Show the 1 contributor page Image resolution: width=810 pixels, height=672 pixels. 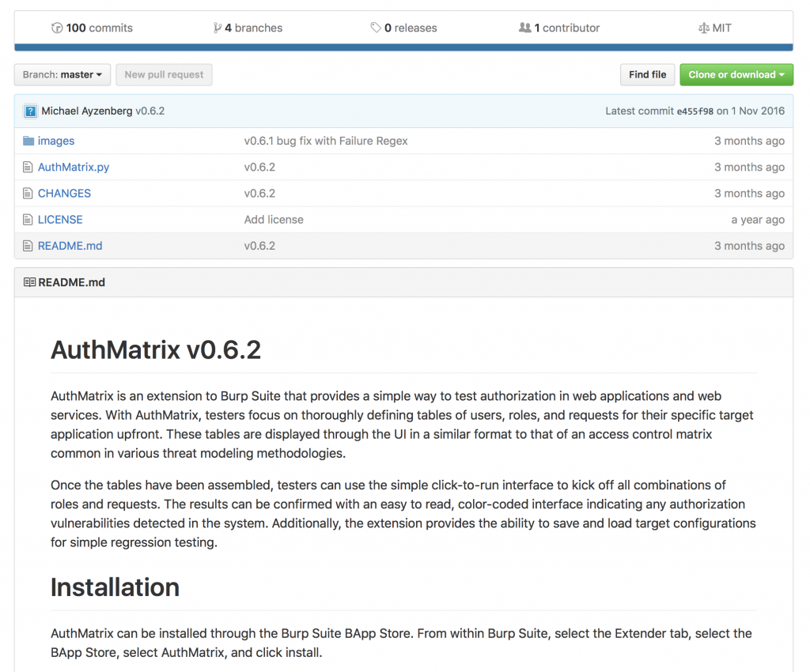[559, 28]
